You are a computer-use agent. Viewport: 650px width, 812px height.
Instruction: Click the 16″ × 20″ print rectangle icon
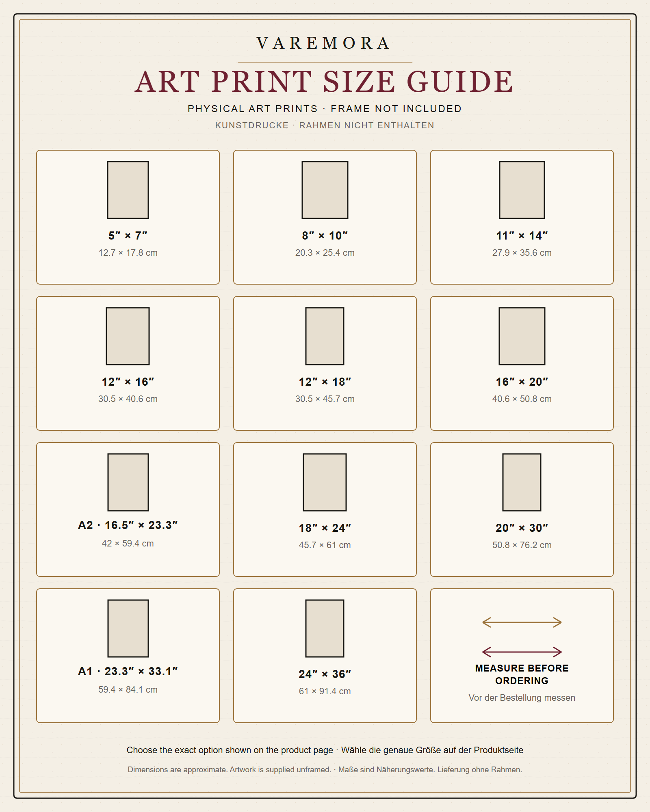(x=522, y=336)
